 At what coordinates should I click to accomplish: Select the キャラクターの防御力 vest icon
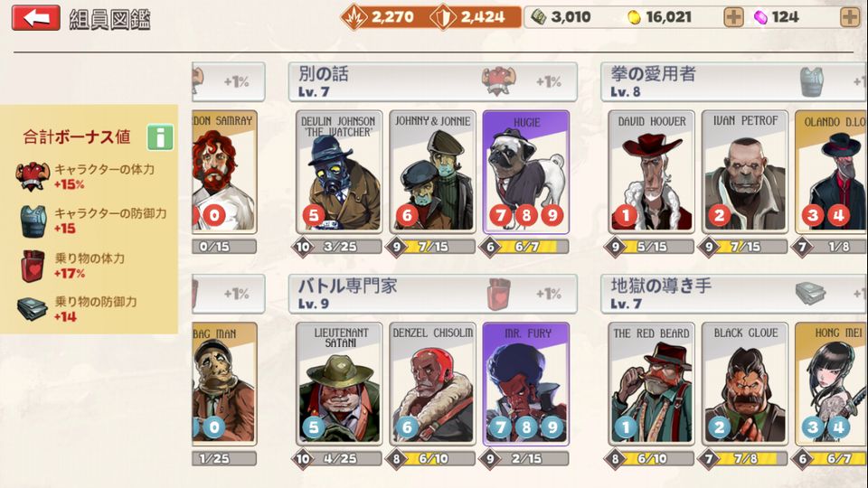pyautogui.click(x=33, y=221)
